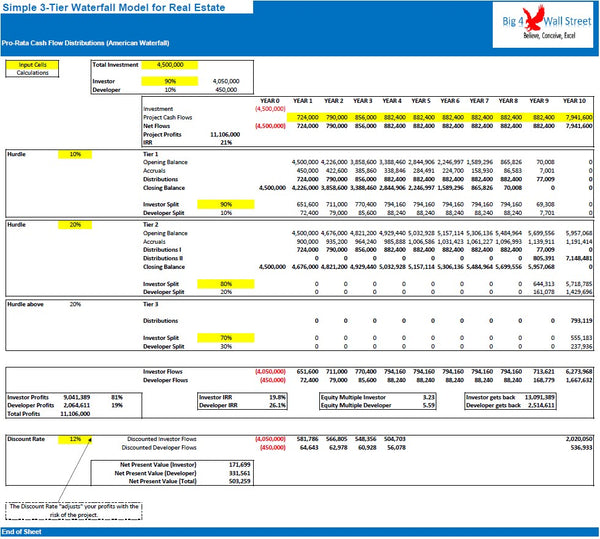Select the Discount Rate 12% input cell
The image size is (600, 539).
tap(75, 439)
